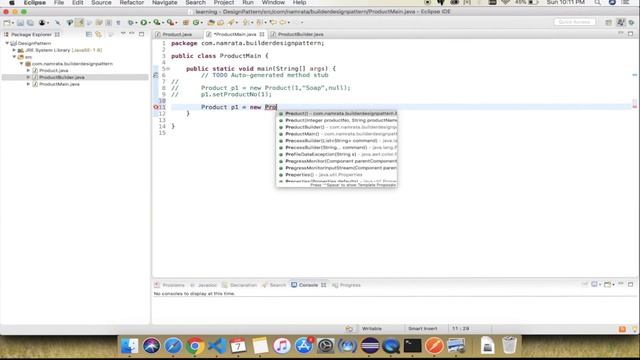Choose Properties() java.util proposal
Viewport: 640px width, 360px height.
coord(337,175)
